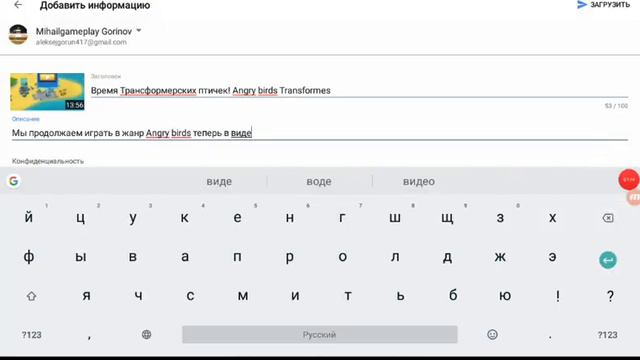
Task: Tap the Конфиденциальность privacy label
Action: 48,161
